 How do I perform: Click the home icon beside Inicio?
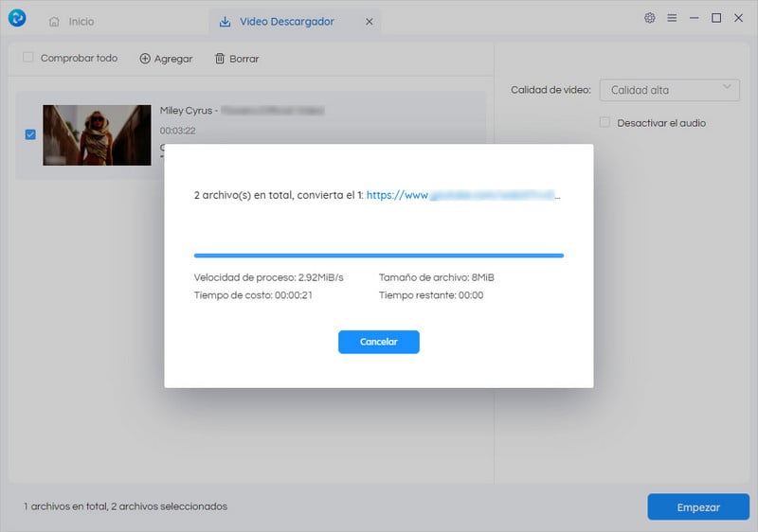pyautogui.click(x=54, y=22)
